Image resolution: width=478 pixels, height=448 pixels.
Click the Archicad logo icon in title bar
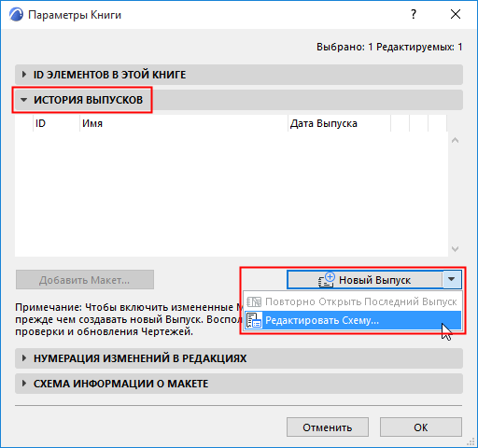tap(16, 15)
